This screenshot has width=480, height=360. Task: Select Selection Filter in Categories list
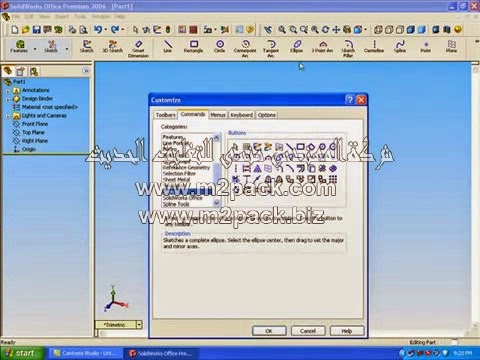(179, 174)
